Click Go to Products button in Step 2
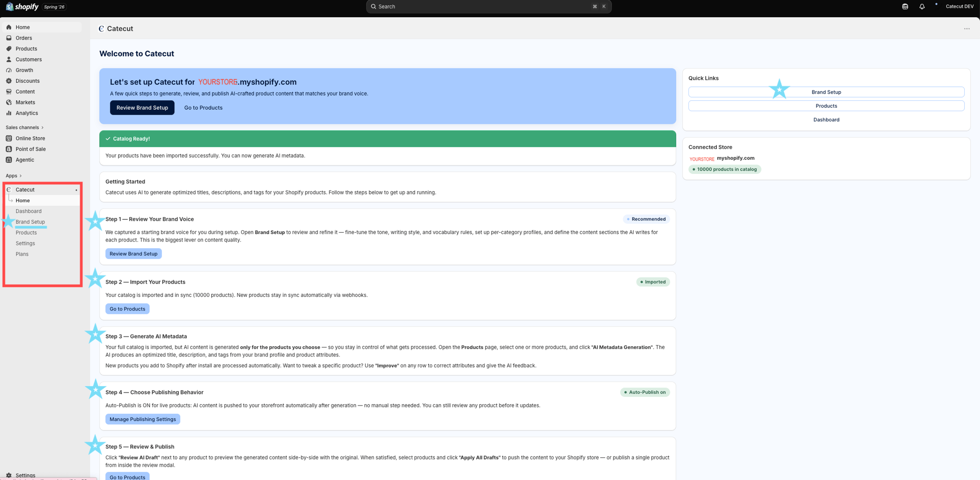Viewport: 980px width, 480px height. (x=127, y=309)
